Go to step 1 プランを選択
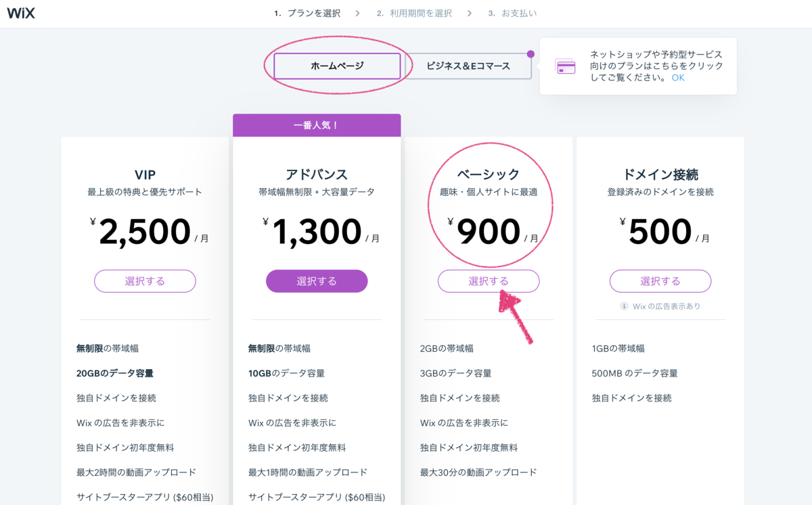812x505 pixels. point(307,14)
